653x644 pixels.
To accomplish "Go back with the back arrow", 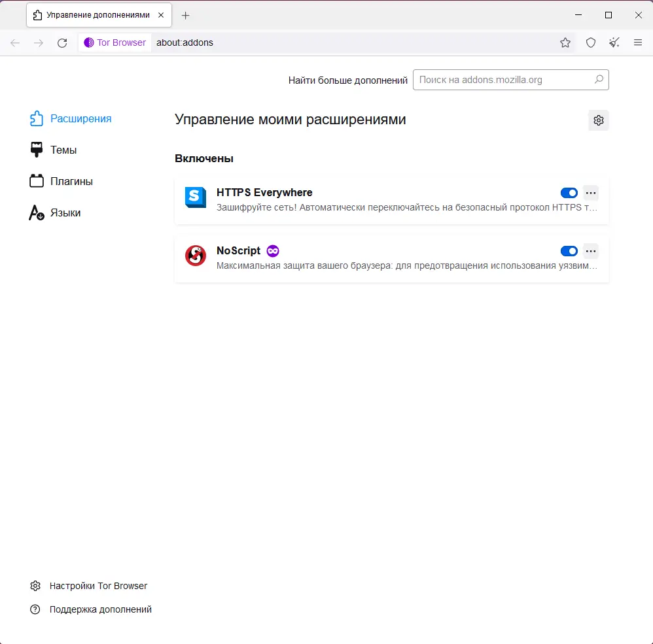I will coord(15,42).
